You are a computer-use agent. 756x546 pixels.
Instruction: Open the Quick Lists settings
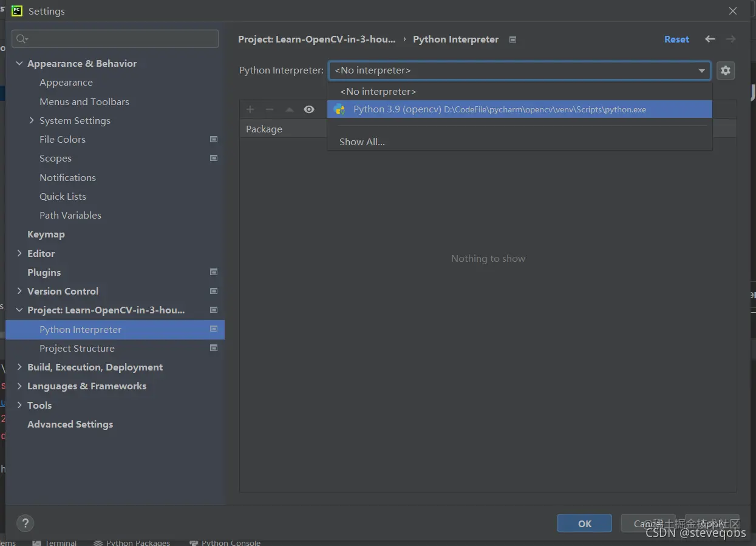(63, 196)
